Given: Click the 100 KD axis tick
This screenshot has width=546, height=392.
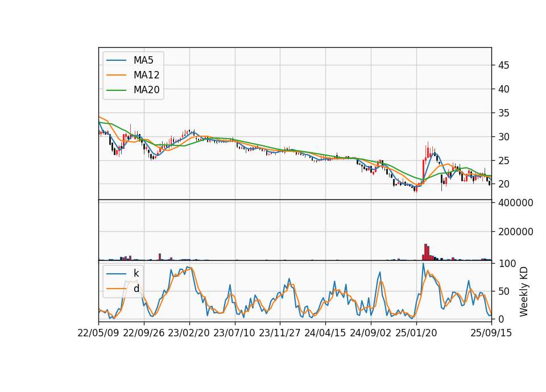Looking at the screenshot, I should coord(507,264).
